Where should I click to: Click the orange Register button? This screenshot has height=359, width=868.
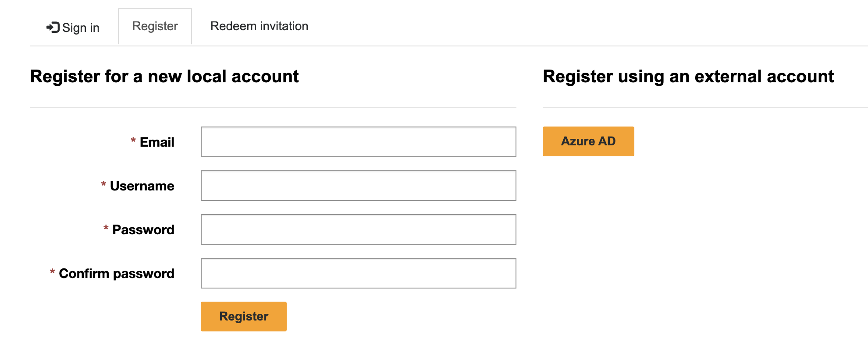[243, 316]
